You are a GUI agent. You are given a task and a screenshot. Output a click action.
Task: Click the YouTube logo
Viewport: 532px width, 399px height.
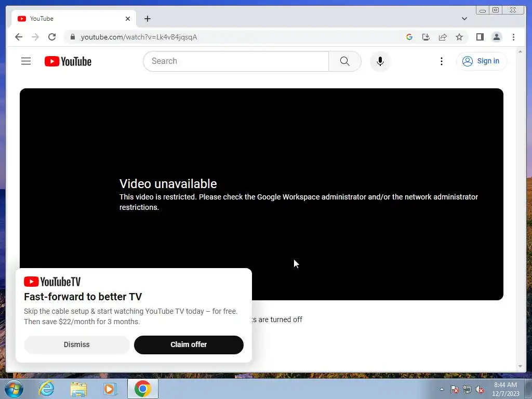tap(68, 61)
